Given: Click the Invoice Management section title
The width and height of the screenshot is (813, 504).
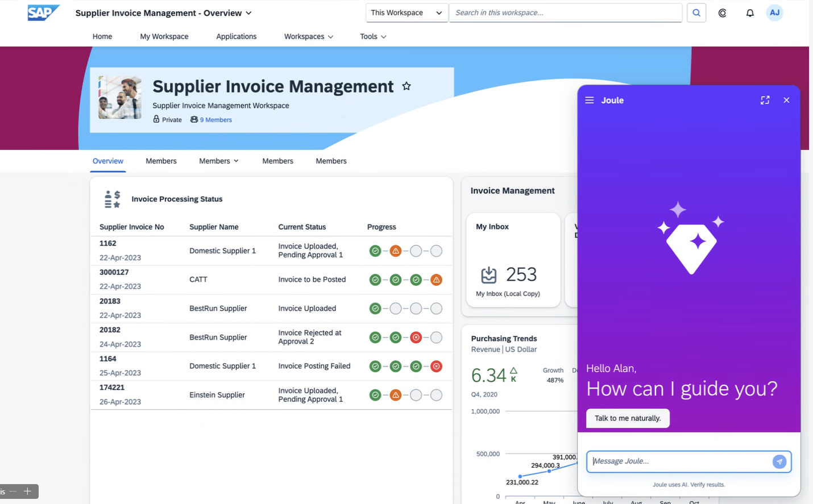Looking at the screenshot, I should pos(512,191).
